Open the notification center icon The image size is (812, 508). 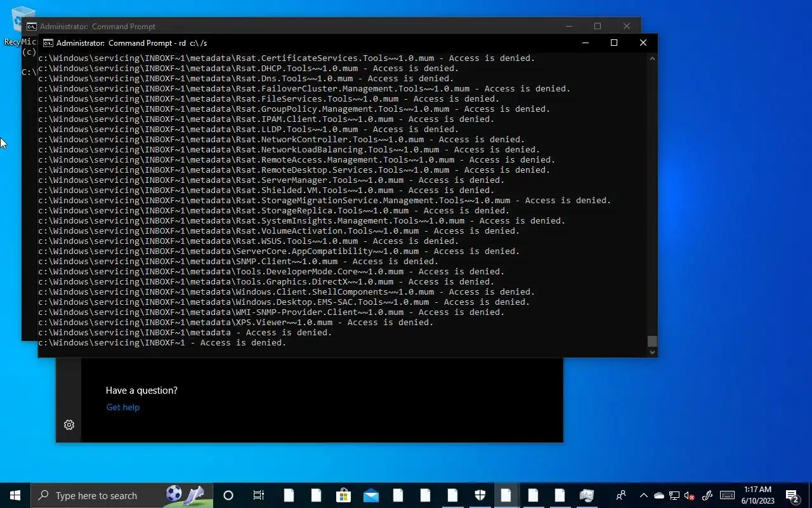coord(793,495)
